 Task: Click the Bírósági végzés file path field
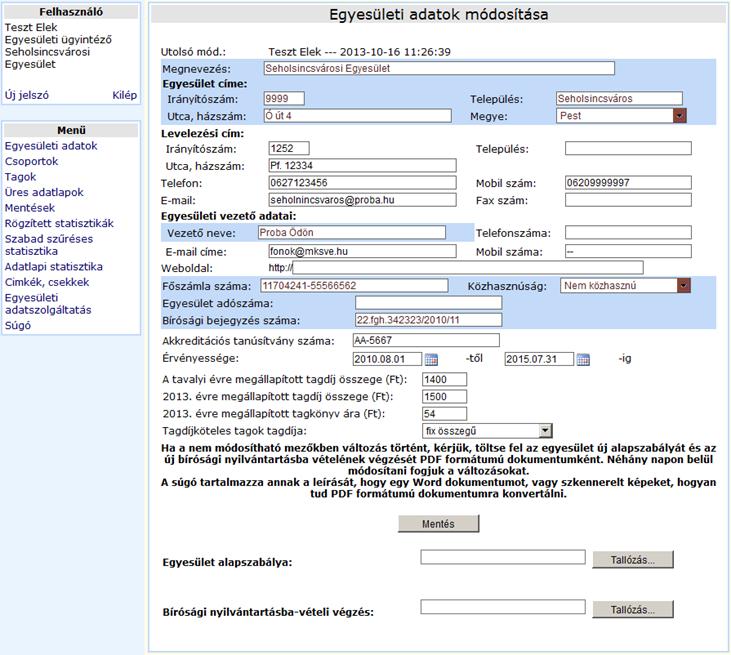[x=503, y=607]
